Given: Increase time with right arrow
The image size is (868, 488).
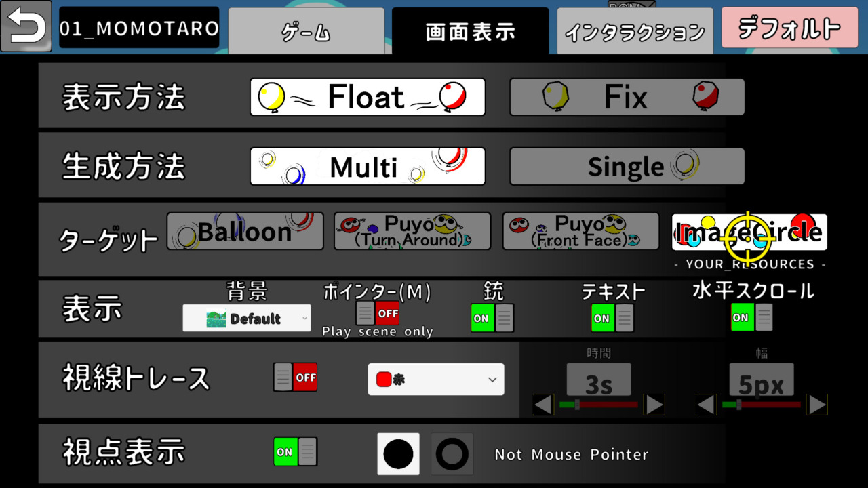Looking at the screenshot, I should pos(654,405).
